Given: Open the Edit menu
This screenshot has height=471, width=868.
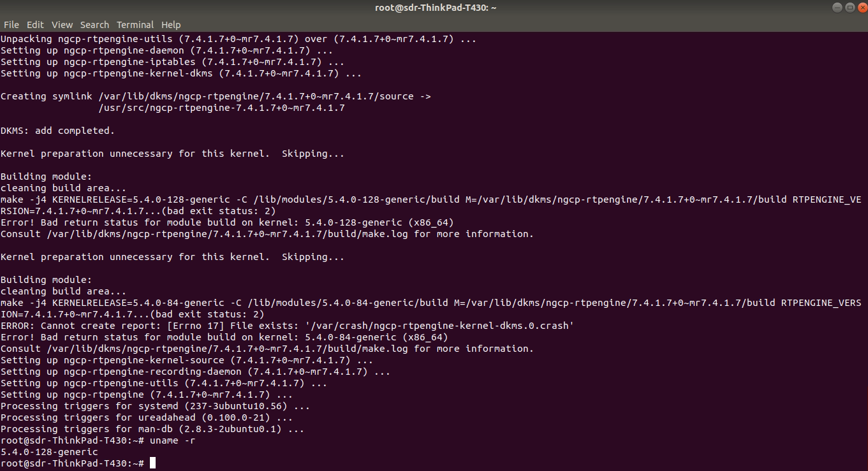Looking at the screenshot, I should (35, 24).
